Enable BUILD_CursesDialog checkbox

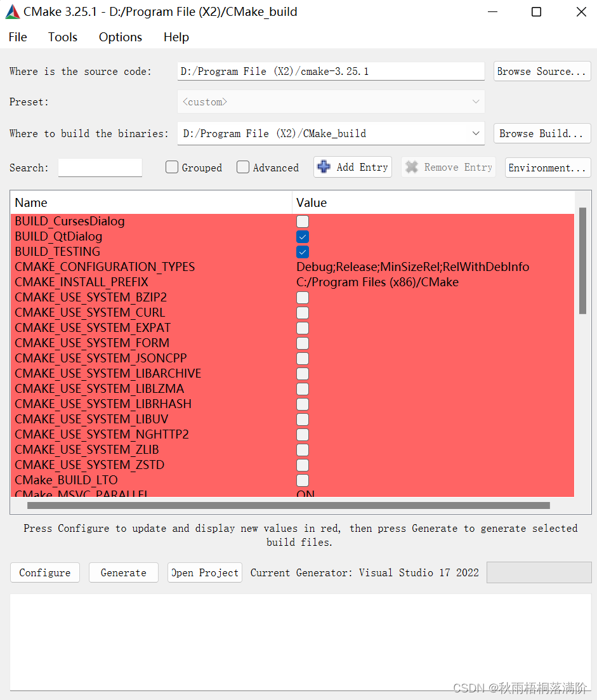[x=303, y=221]
